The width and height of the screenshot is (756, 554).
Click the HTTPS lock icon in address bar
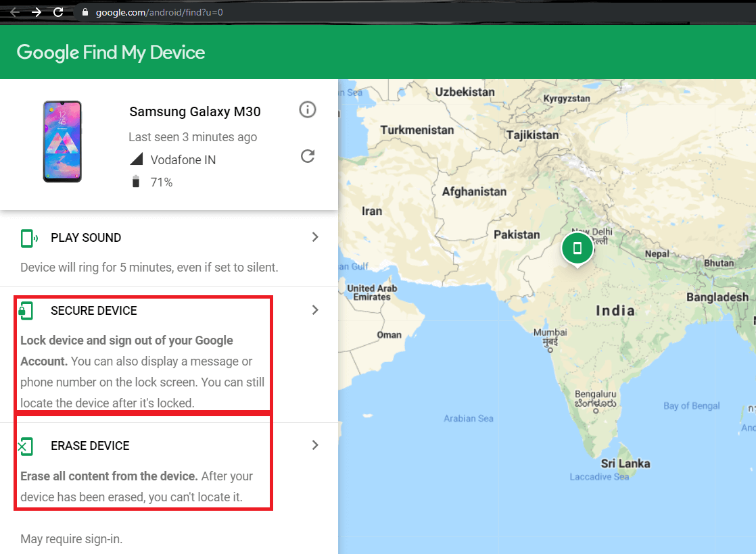(85, 11)
